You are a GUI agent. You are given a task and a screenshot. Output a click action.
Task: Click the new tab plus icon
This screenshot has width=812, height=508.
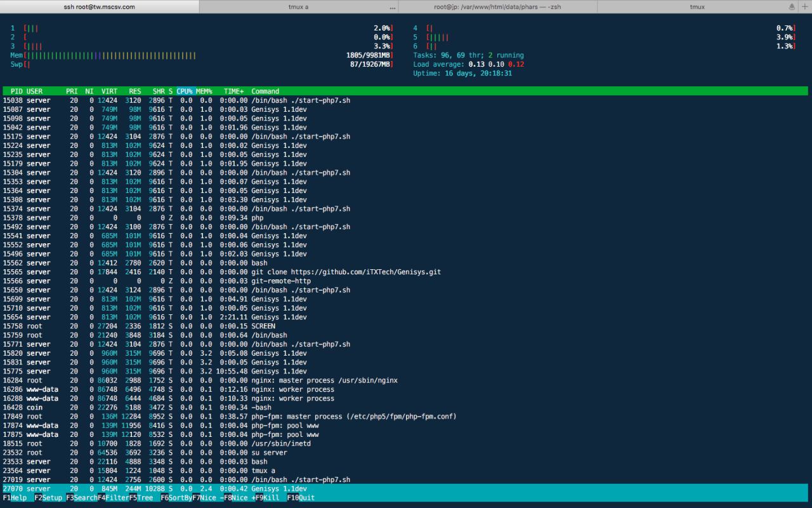(804, 6)
